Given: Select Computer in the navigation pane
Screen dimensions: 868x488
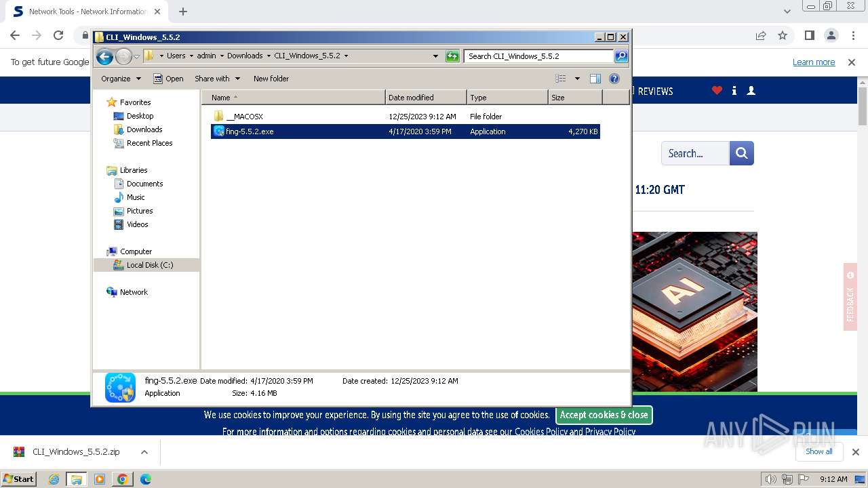Looking at the screenshot, I should point(136,251).
